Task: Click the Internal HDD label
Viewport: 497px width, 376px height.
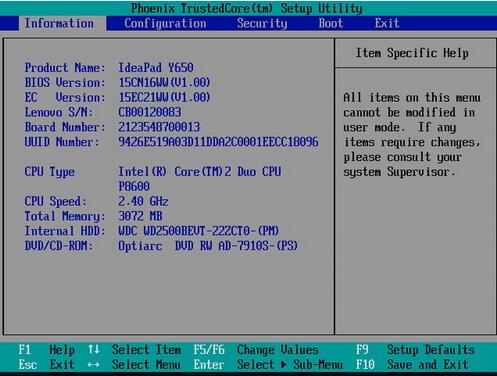Action: pyautogui.click(x=65, y=231)
